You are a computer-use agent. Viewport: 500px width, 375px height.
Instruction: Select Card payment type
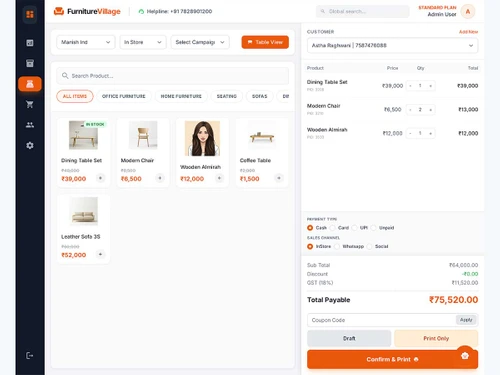pyautogui.click(x=332, y=228)
